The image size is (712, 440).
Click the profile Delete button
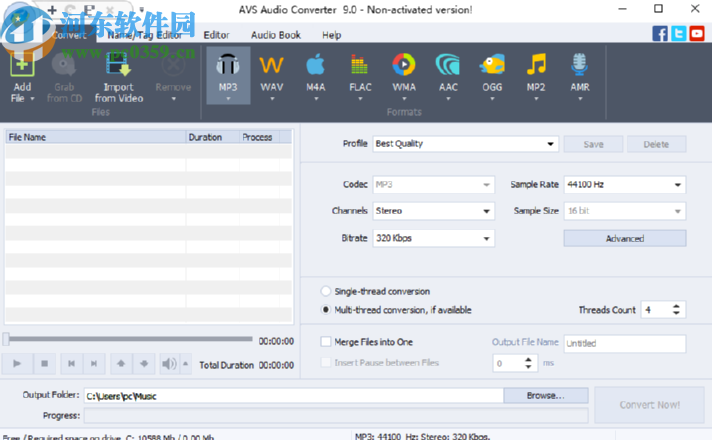click(656, 144)
